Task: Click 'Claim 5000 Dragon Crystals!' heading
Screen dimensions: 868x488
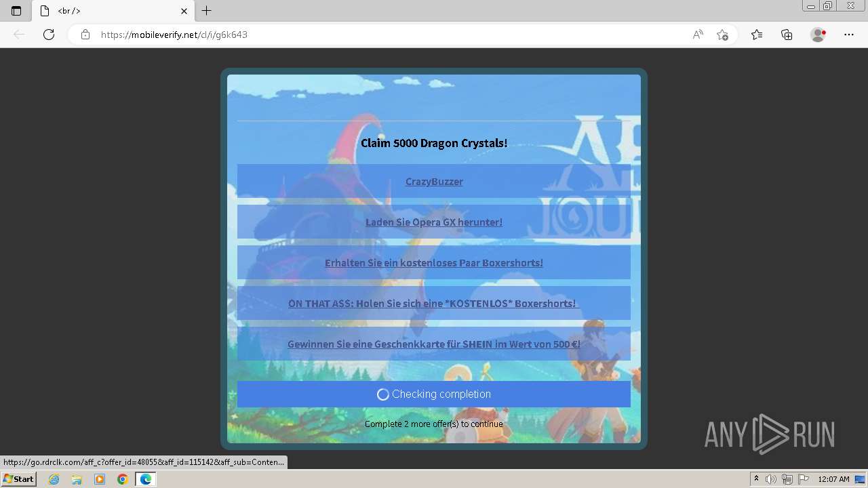Action: (434, 143)
